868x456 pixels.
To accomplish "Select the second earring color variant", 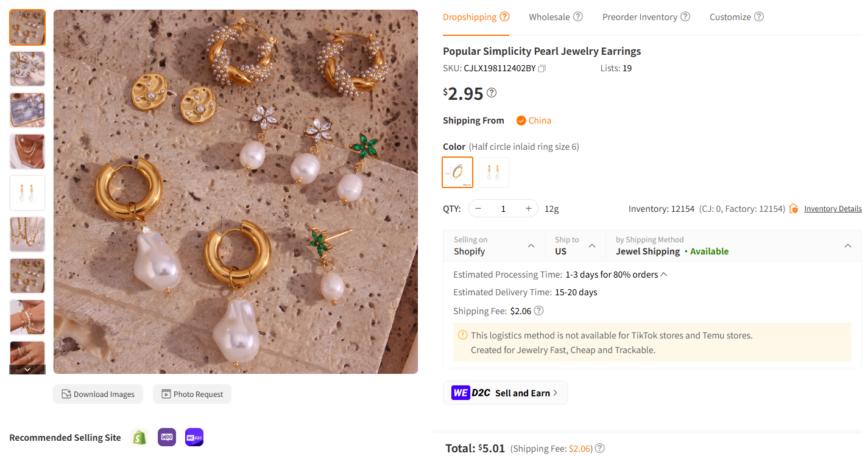I will (493, 172).
